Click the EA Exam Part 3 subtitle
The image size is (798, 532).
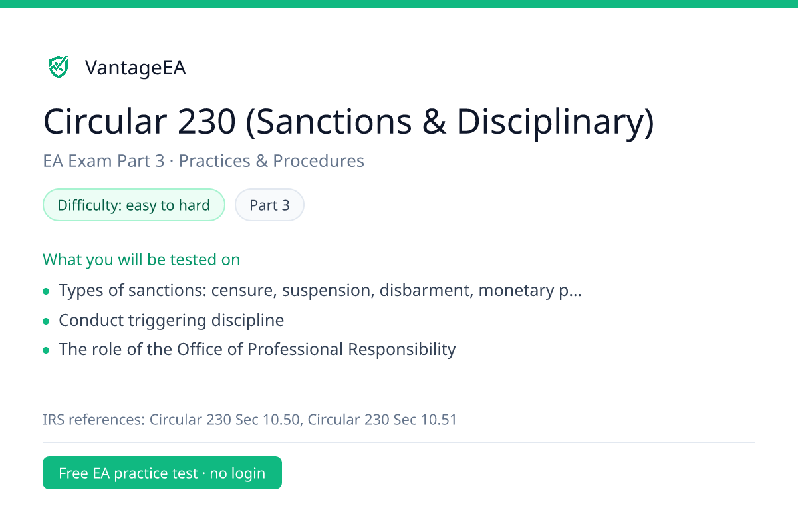(x=103, y=161)
